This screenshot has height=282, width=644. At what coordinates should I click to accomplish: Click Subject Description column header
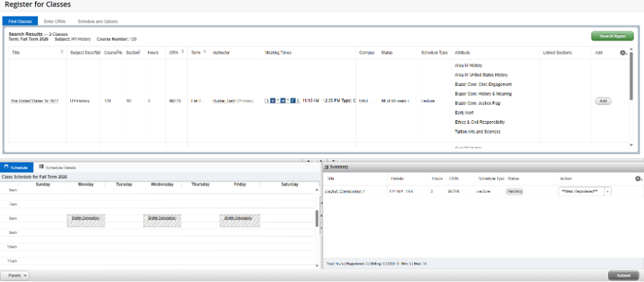pyautogui.click(x=85, y=53)
